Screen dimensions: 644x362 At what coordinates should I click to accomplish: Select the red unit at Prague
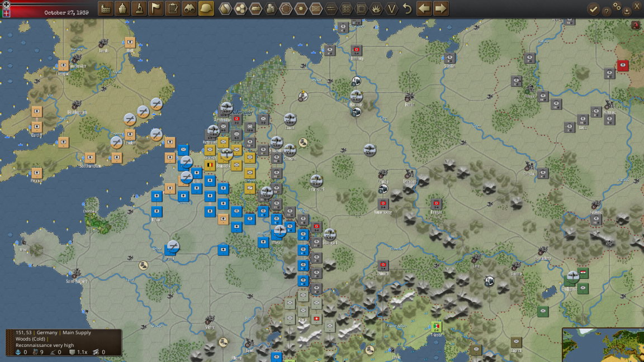tap(436, 203)
